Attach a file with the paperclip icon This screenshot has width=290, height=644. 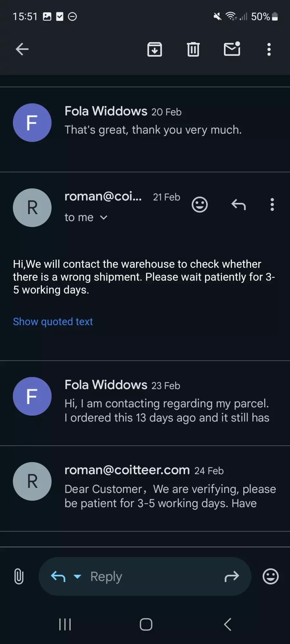click(19, 576)
